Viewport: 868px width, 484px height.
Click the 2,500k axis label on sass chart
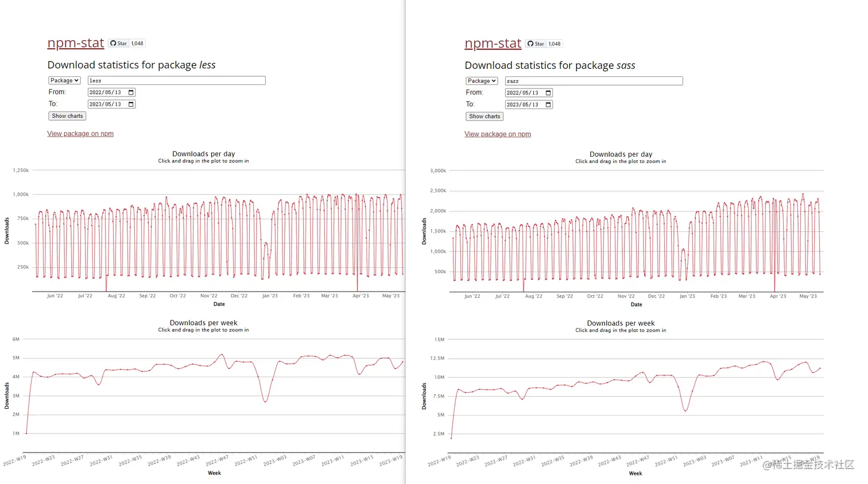(438, 191)
